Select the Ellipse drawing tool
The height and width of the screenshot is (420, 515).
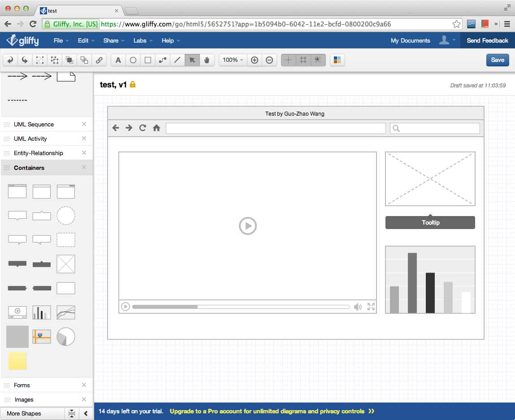click(133, 60)
